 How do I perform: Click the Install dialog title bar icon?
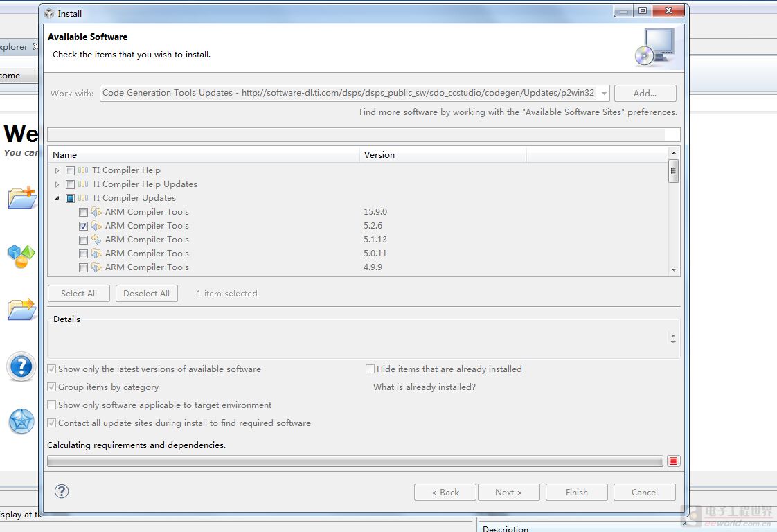[x=49, y=13]
